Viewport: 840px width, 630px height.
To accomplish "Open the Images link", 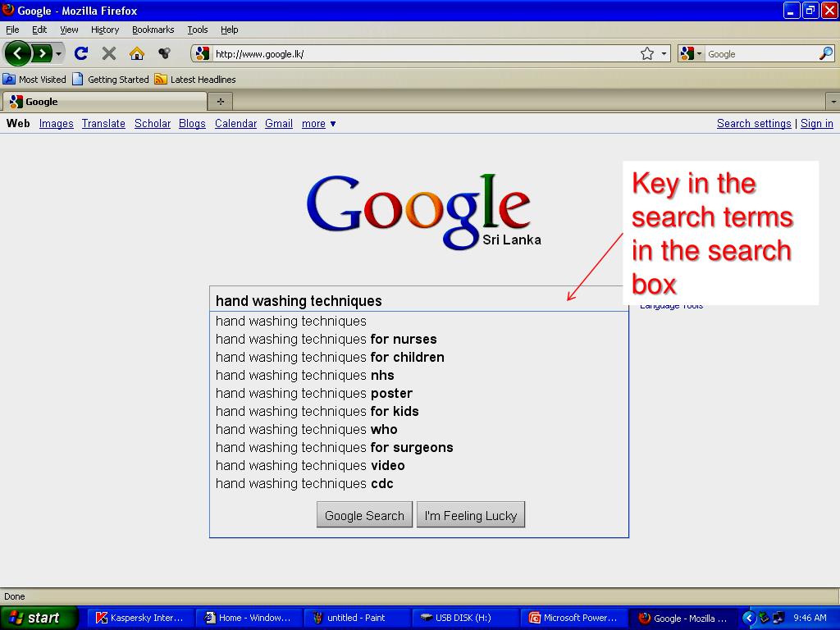I will (57, 124).
